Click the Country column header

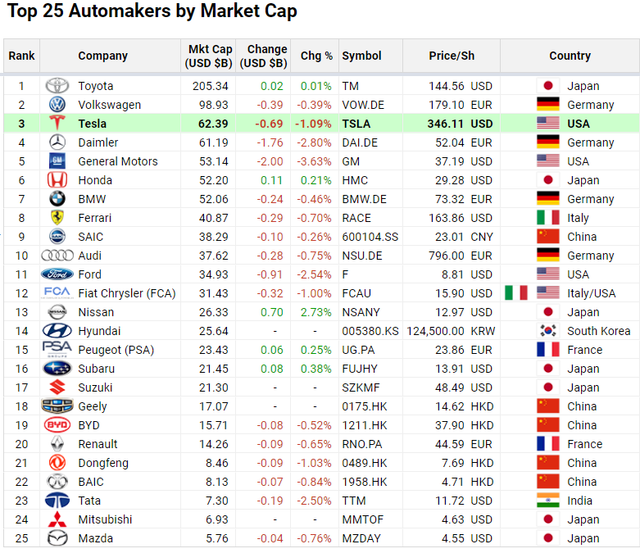(x=570, y=56)
